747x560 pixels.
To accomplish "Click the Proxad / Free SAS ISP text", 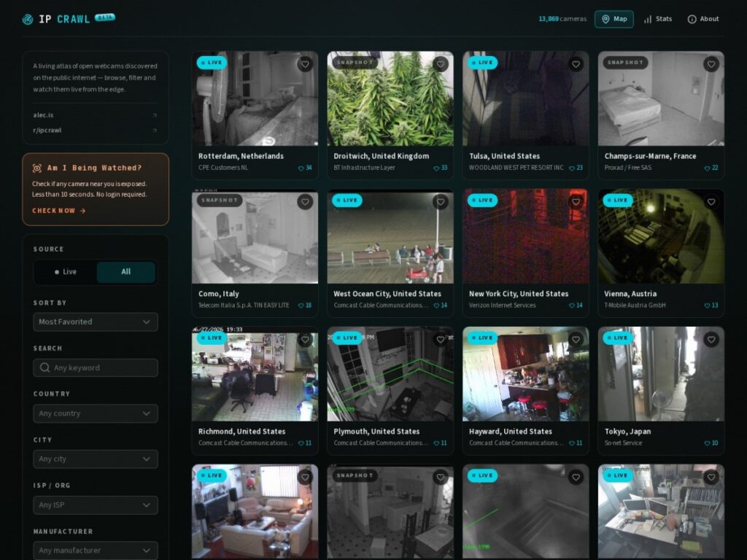I will [x=628, y=168].
